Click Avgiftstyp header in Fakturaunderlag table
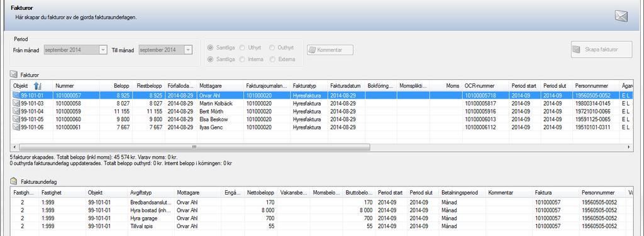 tap(151, 193)
